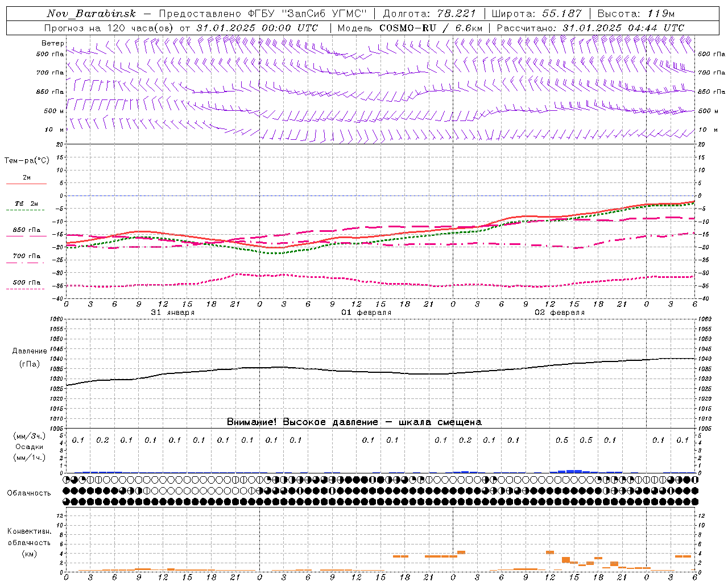728x582 pixels.
Task: Click the 'Тем-ра(°C)' panel label
Action: (27, 160)
